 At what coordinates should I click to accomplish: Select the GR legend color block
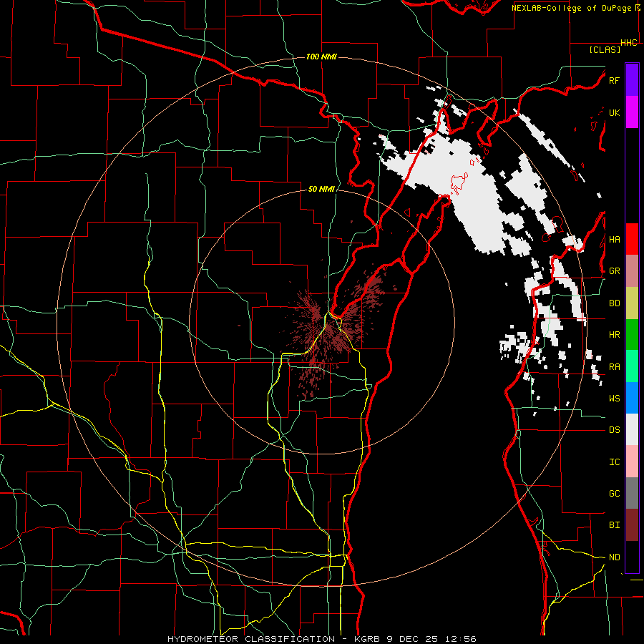click(632, 270)
